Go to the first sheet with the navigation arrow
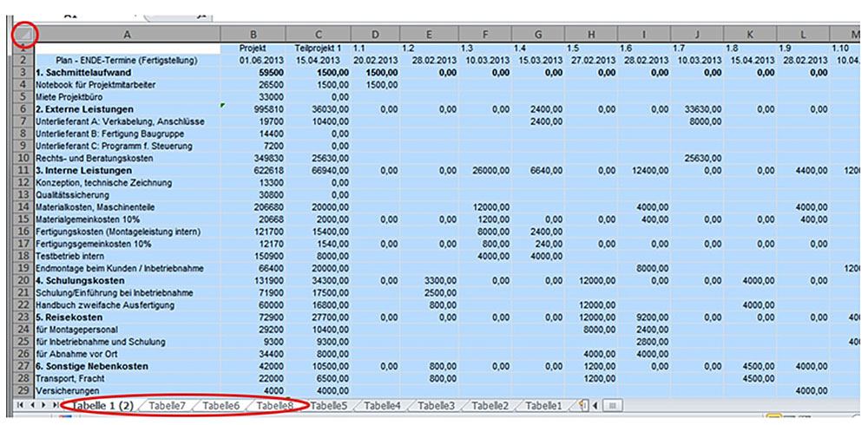This screenshot has height=425, width=868. (x=22, y=405)
